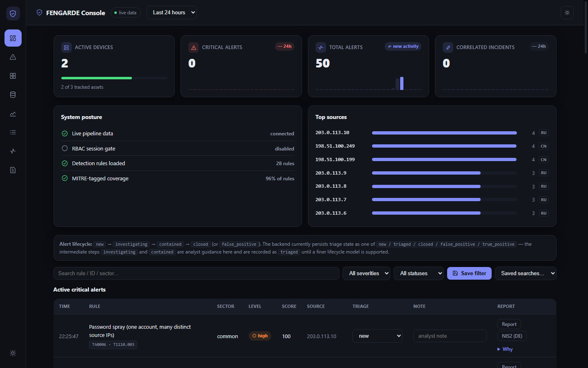Click the Report button for password spray alert
Screen dimensions: 588x368
pyautogui.click(x=509, y=324)
